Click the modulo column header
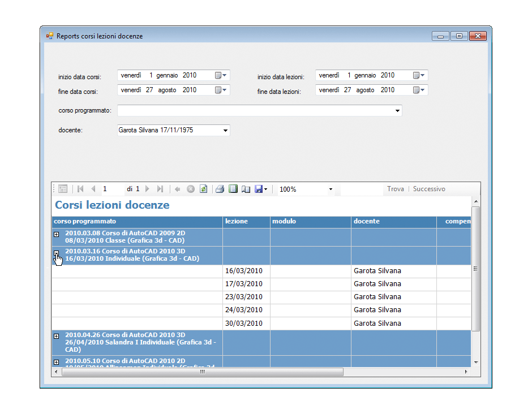The width and height of the screenshot is (532, 414). click(311, 221)
